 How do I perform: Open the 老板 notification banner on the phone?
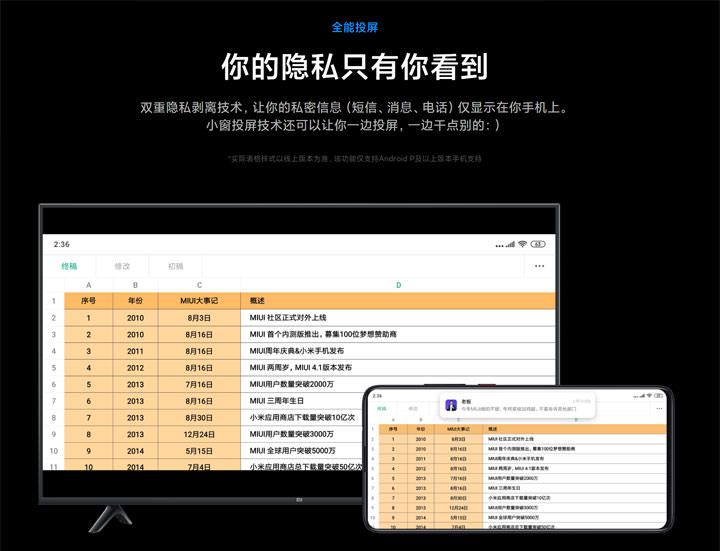click(x=517, y=405)
